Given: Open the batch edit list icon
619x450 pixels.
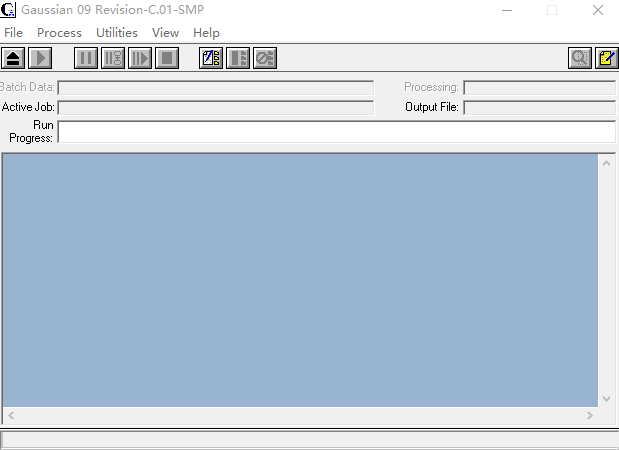Looking at the screenshot, I should (211, 58).
